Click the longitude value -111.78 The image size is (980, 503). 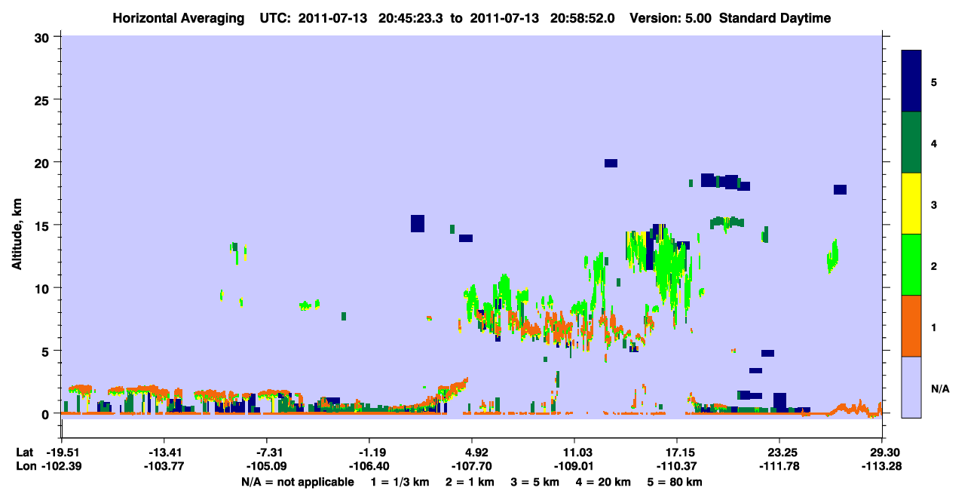(779, 466)
